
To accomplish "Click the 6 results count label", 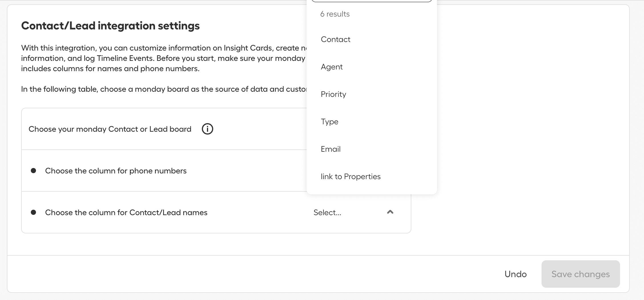I will [x=335, y=14].
